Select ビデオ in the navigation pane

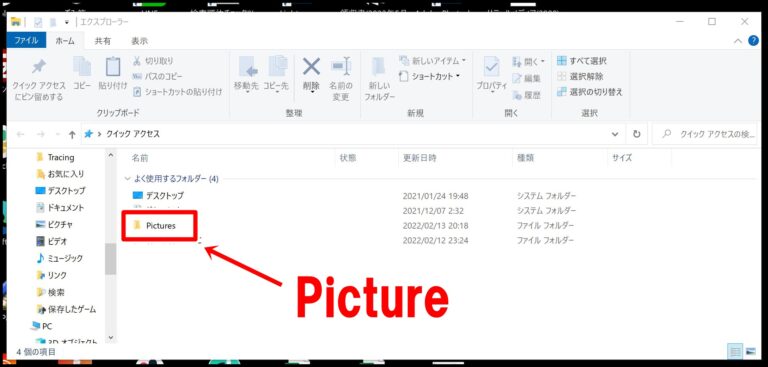(52, 242)
